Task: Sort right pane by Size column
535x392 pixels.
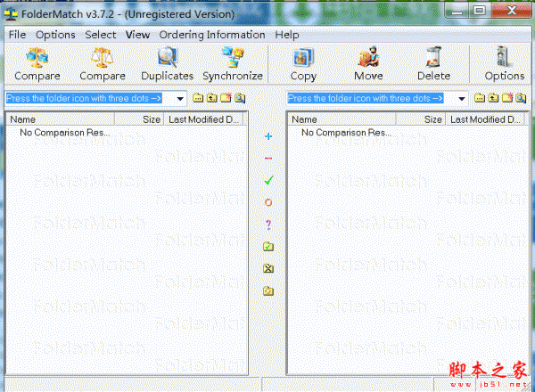Action: click(421, 119)
